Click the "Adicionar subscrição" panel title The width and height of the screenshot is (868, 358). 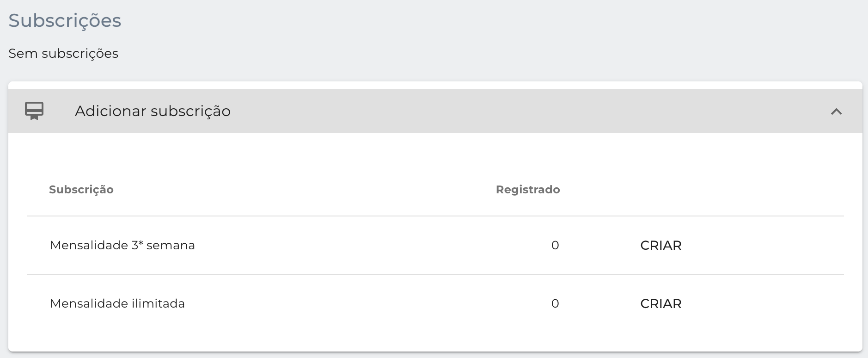(x=153, y=111)
